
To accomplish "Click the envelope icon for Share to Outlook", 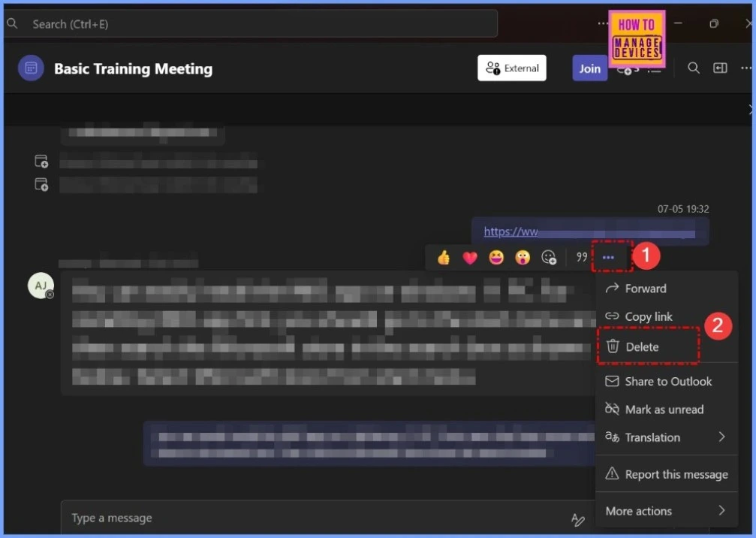I will tap(612, 381).
